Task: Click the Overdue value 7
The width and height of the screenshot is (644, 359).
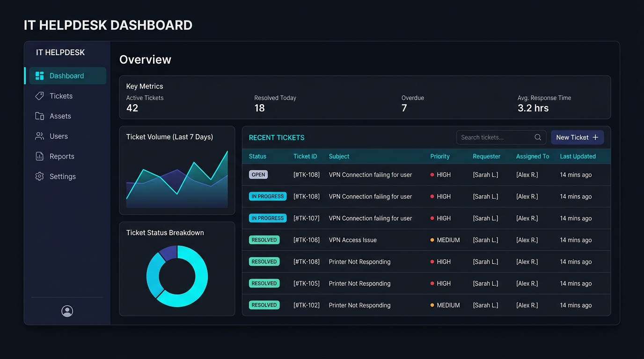Action: pyautogui.click(x=404, y=108)
